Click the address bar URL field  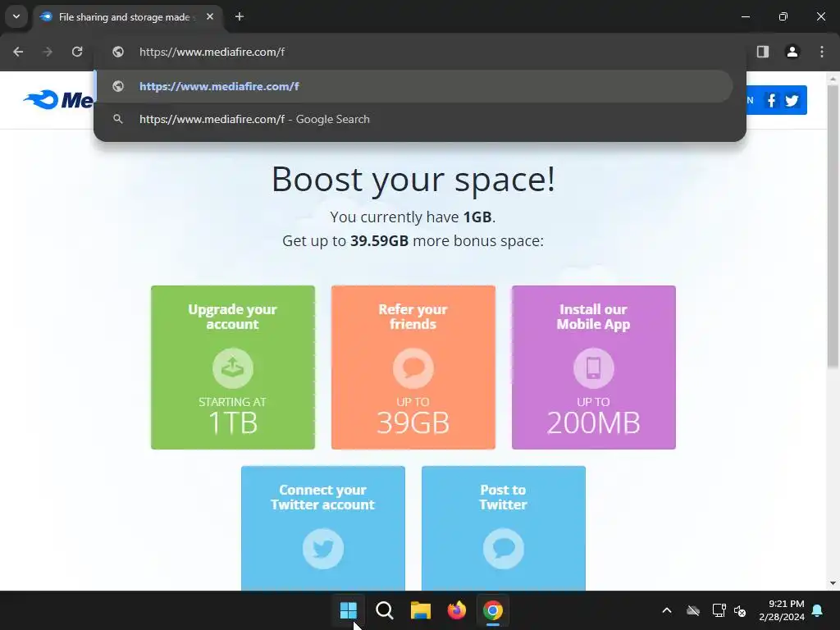click(421, 52)
